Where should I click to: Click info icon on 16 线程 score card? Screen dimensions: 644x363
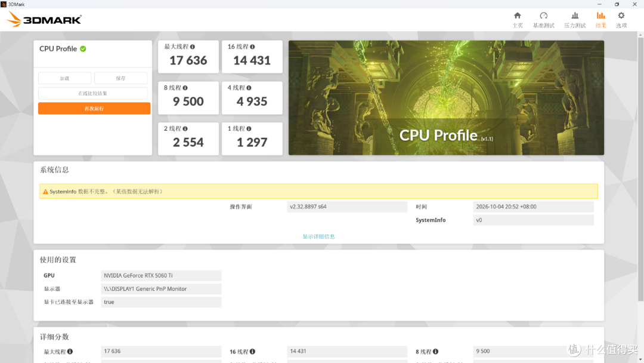253,47
